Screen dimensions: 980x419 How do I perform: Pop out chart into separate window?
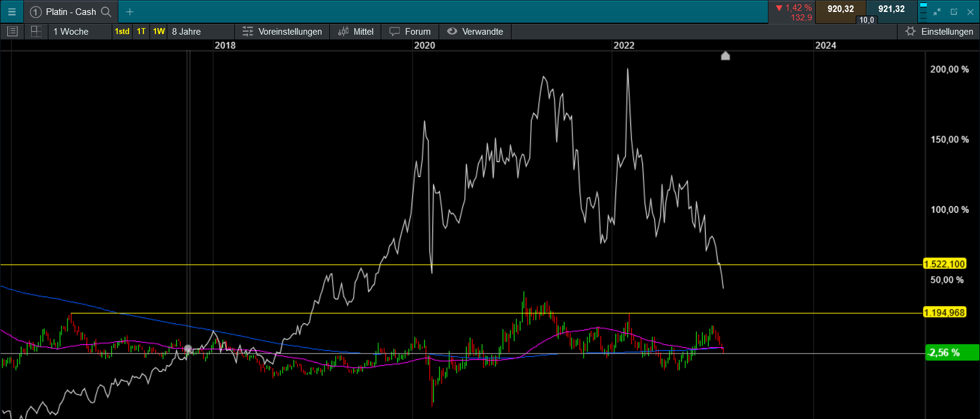(954, 12)
